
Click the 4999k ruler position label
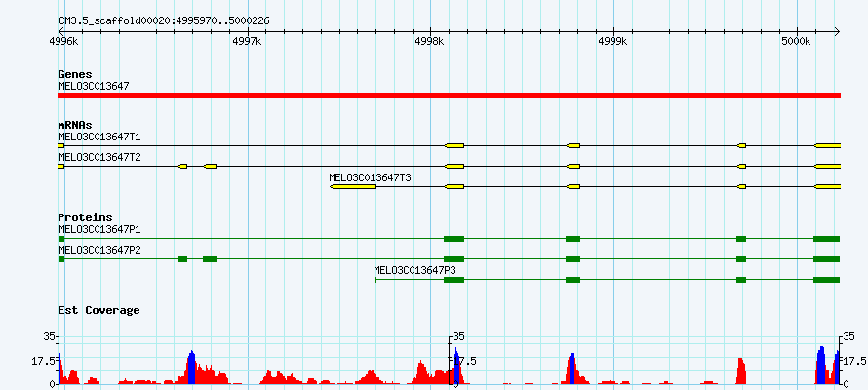(x=613, y=41)
